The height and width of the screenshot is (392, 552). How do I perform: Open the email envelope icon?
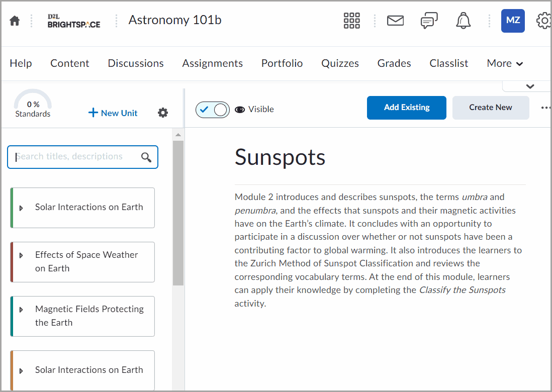point(395,21)
